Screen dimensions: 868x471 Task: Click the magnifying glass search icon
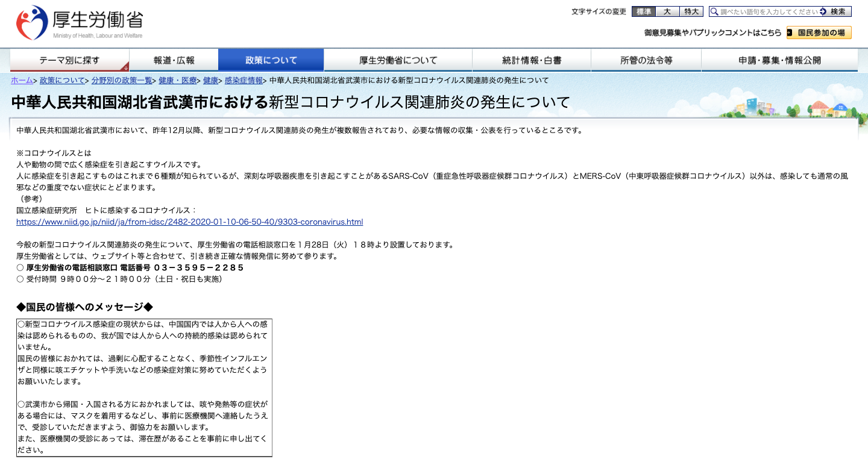714,11
